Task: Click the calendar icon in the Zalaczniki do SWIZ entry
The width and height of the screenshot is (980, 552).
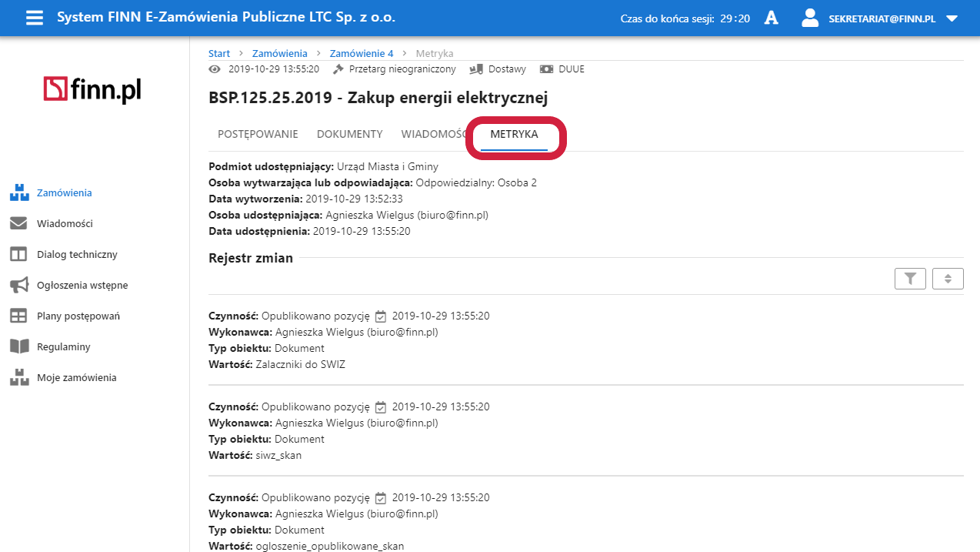Action: point(380,316)
